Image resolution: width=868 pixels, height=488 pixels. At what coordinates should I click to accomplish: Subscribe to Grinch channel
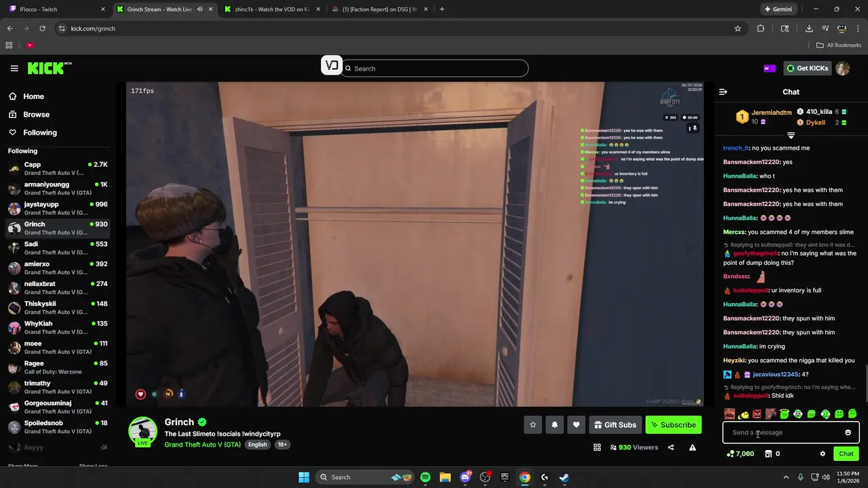pyautogui.click(x=673, y=425)
